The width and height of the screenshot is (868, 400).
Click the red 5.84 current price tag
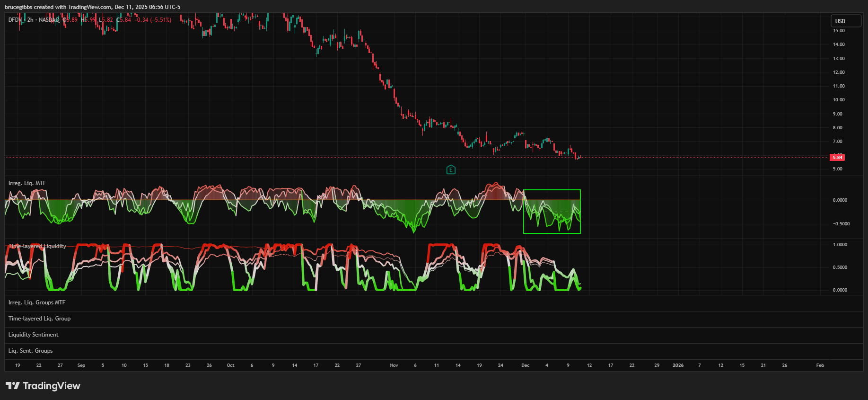click(x=837, y=157)
